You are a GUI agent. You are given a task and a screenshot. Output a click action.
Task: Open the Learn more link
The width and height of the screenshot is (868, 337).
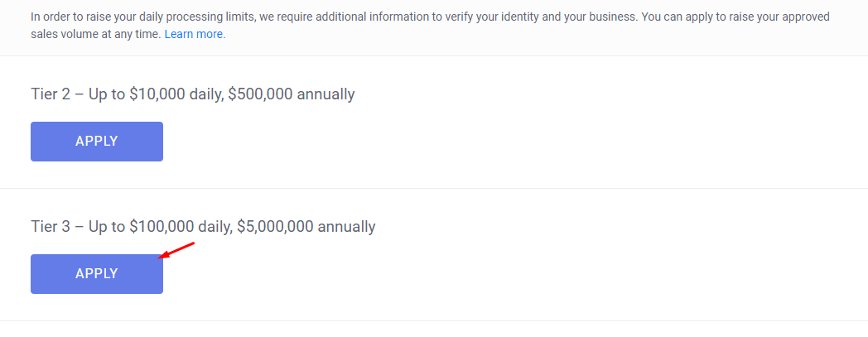tap(195, 34)
